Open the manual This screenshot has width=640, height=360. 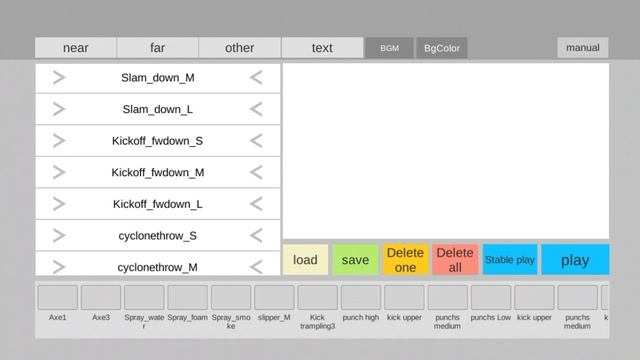click(583, 48)
